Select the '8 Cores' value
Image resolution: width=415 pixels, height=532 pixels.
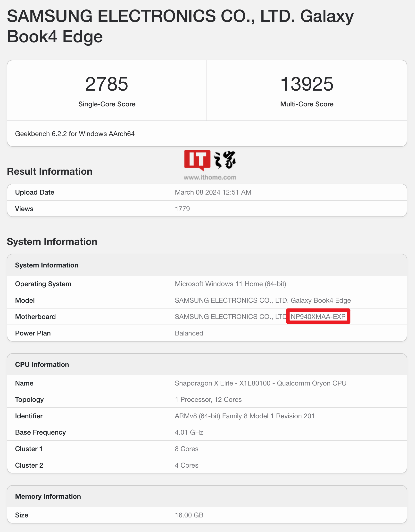186,449
